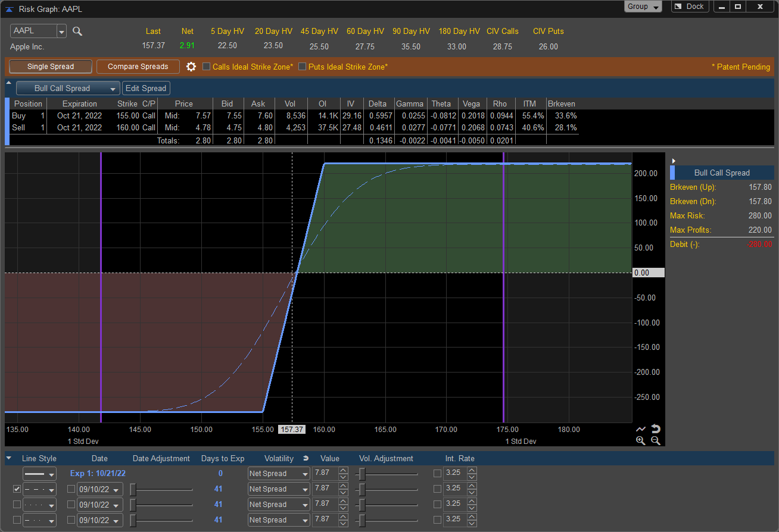Viewport: 779px width, 532px height.
Task: Open date dropdown in dotted line row
Action: (100, 505)
